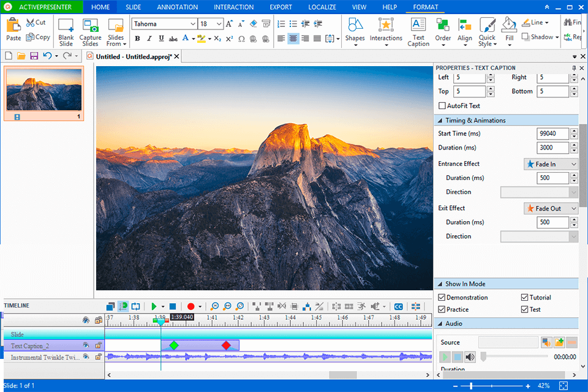
Task: Click the Open project folder icon
Action: pyautogui.click(x=21, y=56)
